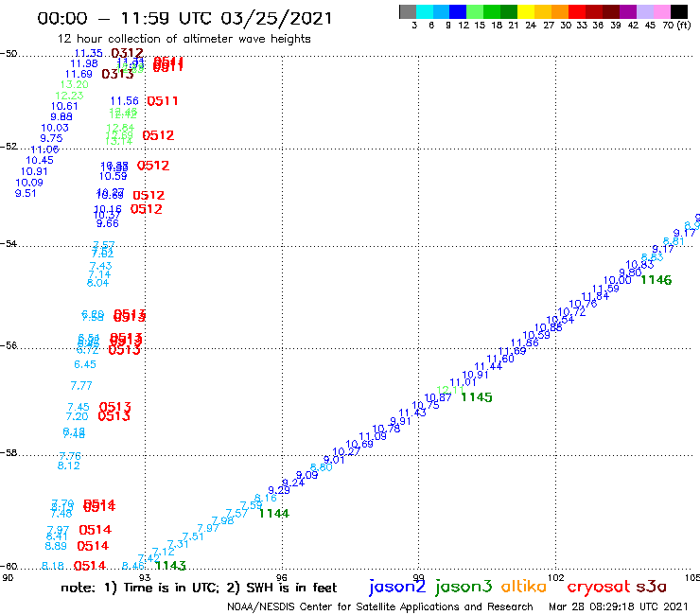Viewport: 700px width, 615px height.
Task: Click the wave height value "8.89"
Action: (56, 546)
